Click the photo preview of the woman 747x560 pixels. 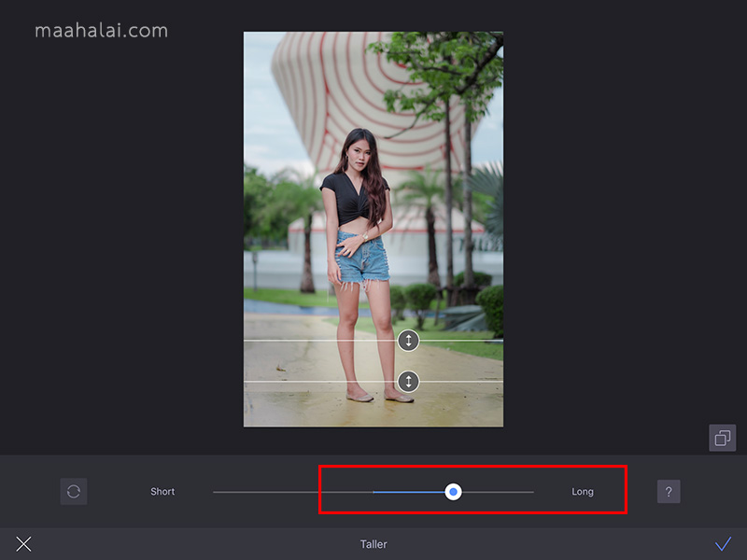pos(373,229)
